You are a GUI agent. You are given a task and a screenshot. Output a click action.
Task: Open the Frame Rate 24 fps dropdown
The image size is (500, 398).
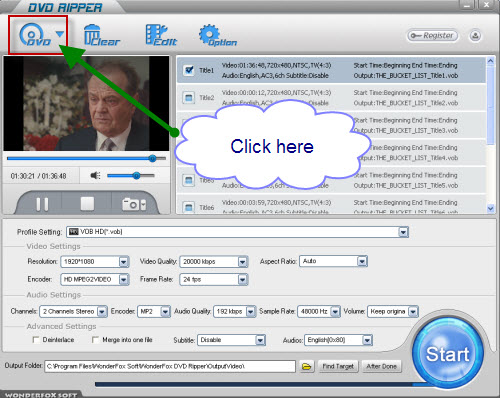tap(213, 279)
